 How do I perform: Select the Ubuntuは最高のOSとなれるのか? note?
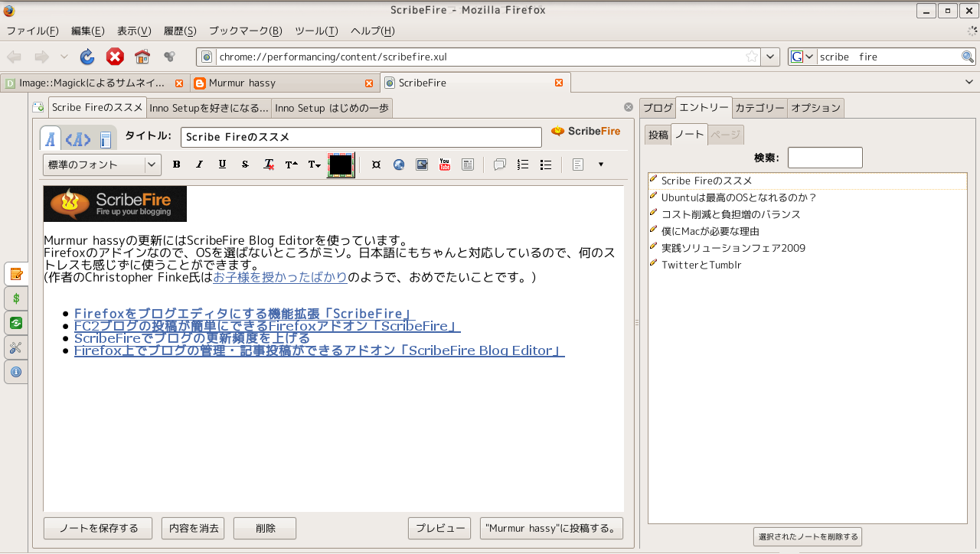pos(808,197)
